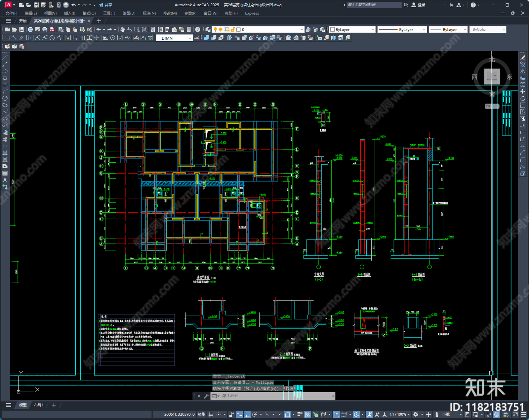Select the Hatch tool in left toolbar

coord(5,153)
